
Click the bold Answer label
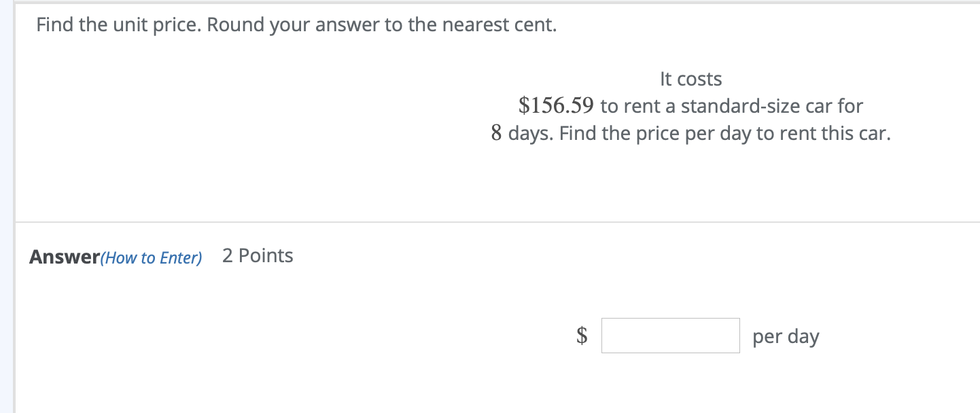[64, 257]
